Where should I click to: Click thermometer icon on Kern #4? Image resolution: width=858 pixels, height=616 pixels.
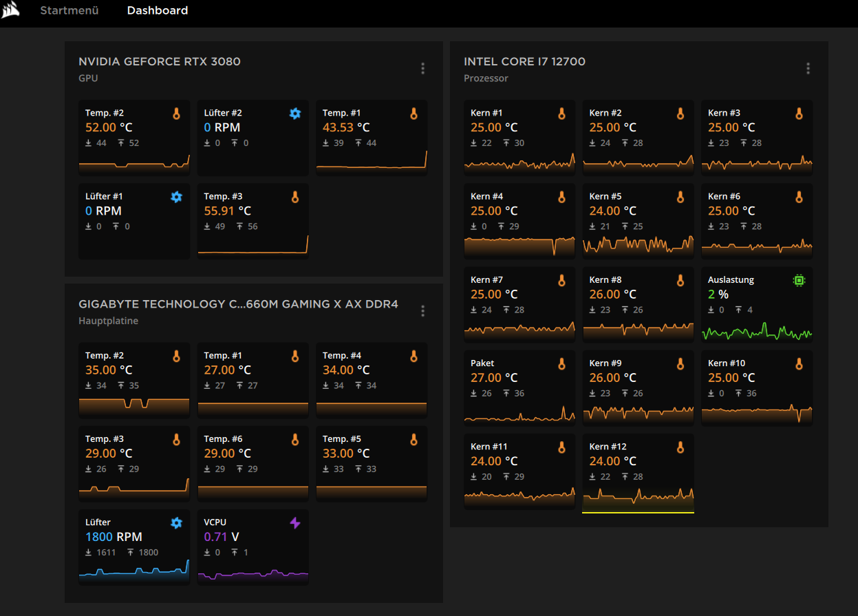[561, 197]
